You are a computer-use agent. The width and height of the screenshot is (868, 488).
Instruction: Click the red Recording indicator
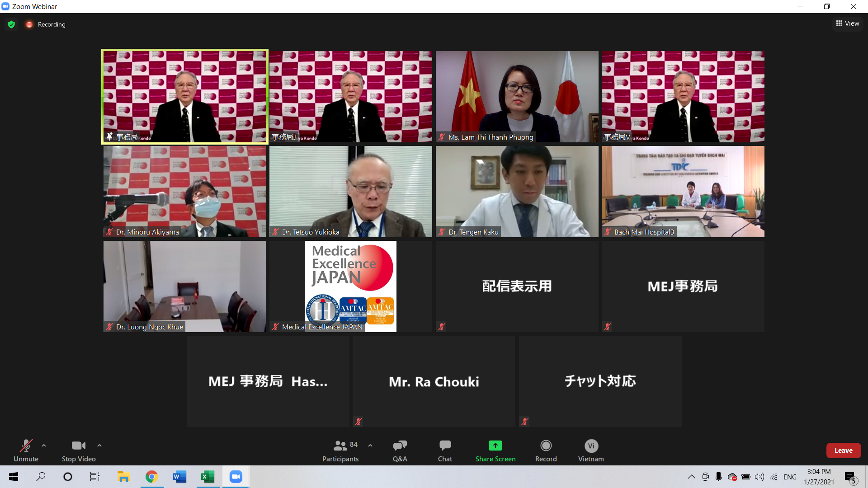point(29,24)
